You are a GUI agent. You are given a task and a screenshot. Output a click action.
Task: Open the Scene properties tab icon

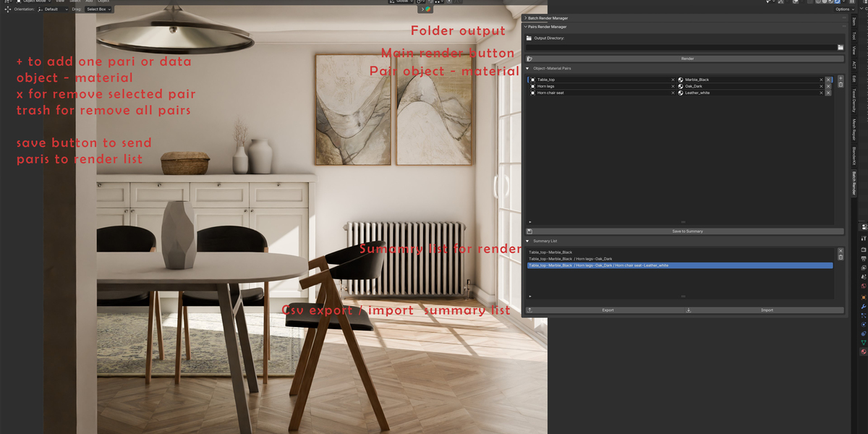coord(863,276)
